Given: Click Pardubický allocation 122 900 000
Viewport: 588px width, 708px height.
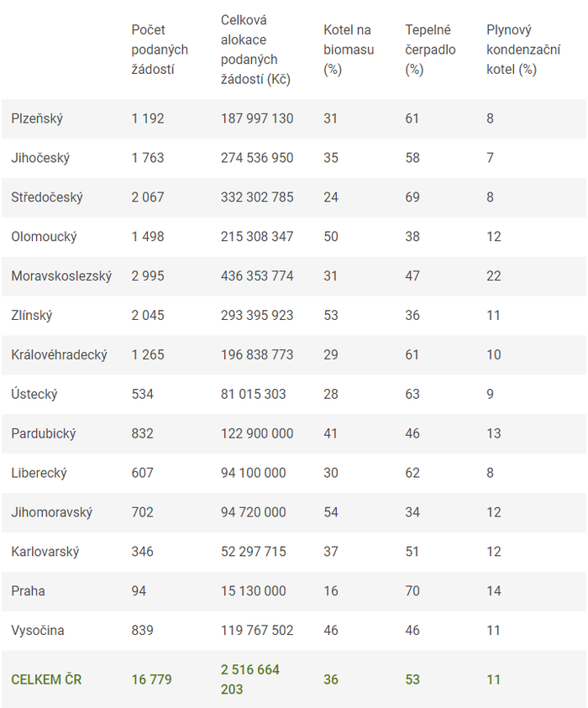Looking at the screenshot, I should pyautogui.click(x=257, y=434).
